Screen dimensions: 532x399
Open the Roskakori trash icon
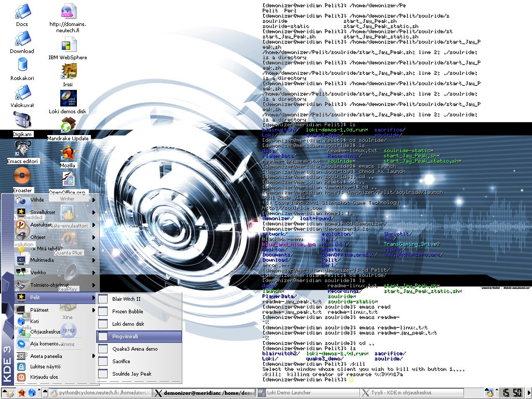point(22,65)
